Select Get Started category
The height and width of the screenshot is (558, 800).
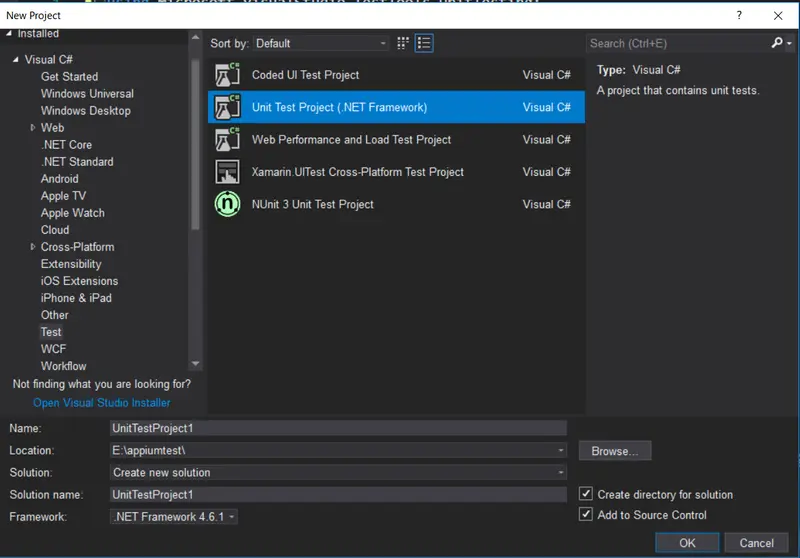[x=69, y=77]
